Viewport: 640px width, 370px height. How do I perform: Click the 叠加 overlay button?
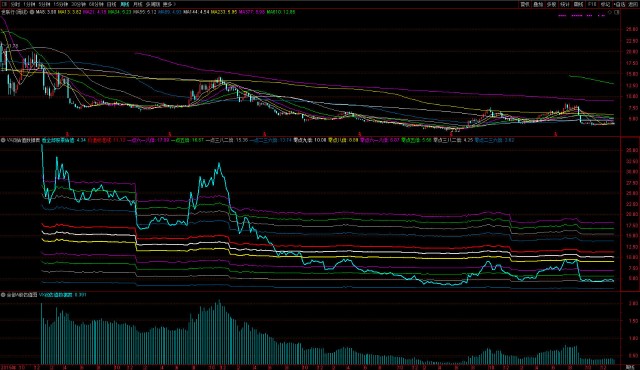click(538, 4)
